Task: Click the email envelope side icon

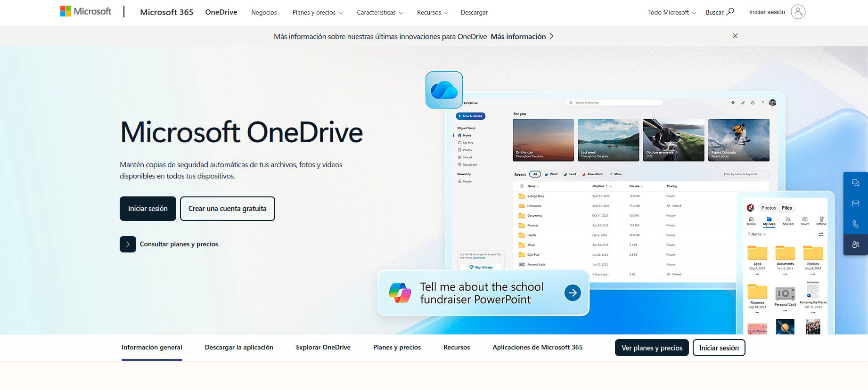Action: click(855, 203)
